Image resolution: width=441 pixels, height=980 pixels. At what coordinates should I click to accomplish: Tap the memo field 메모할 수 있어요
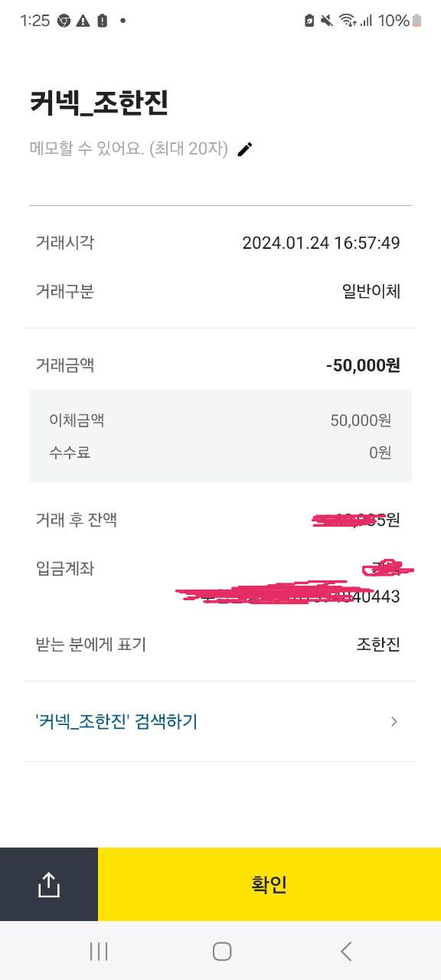[129, 149]
